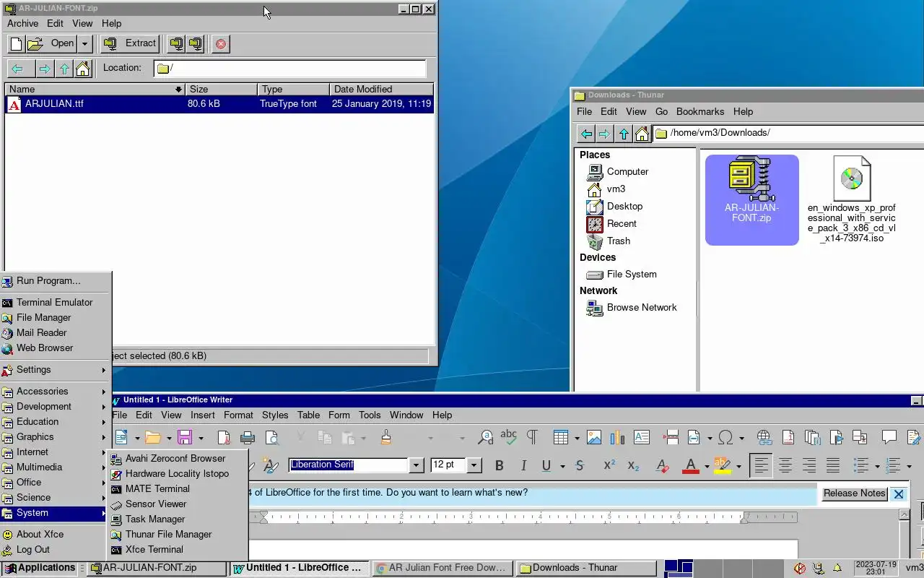The height and width of the screenshot is (578, 924).
Task: Open the Archive menu in archive manager
Action: point(23,23)
